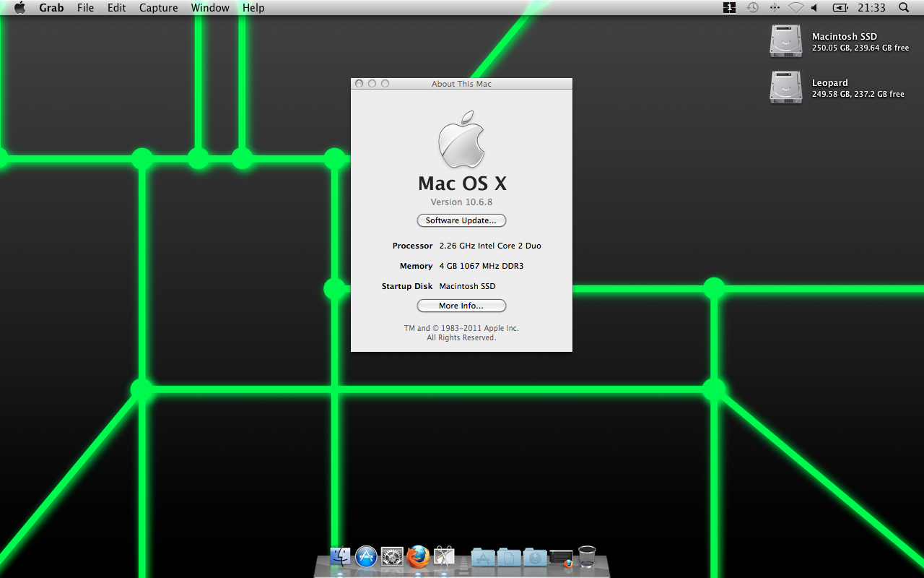Open the Macintosh SSD disk on the desktop

(785, 41)
